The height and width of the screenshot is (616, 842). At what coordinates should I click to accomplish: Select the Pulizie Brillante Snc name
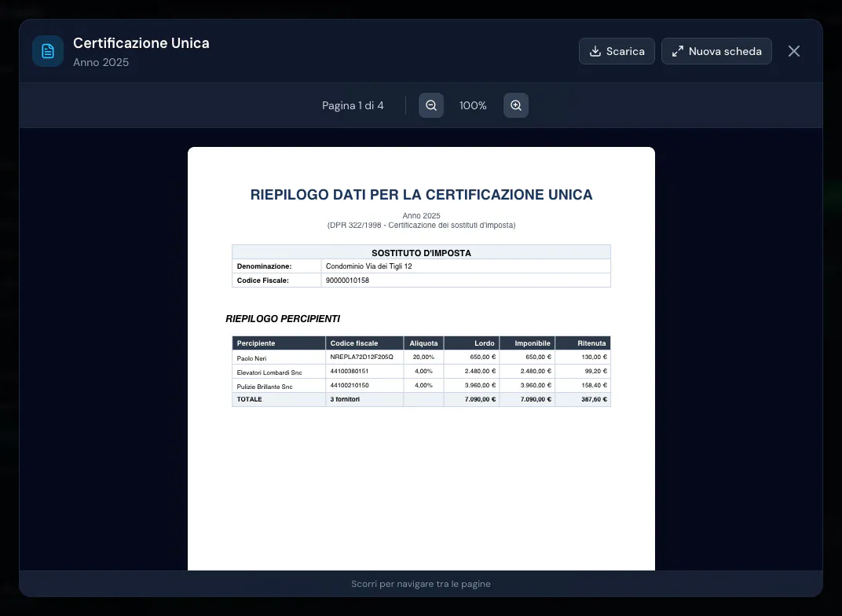tap(264, 387)
